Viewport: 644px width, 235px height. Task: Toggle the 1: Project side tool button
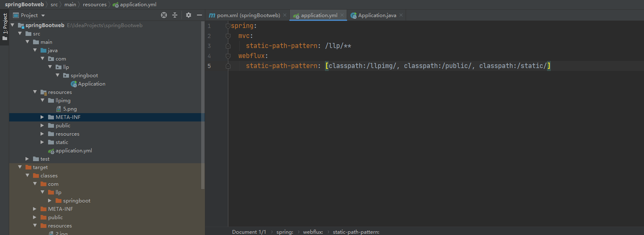click(x=5, y=28)
